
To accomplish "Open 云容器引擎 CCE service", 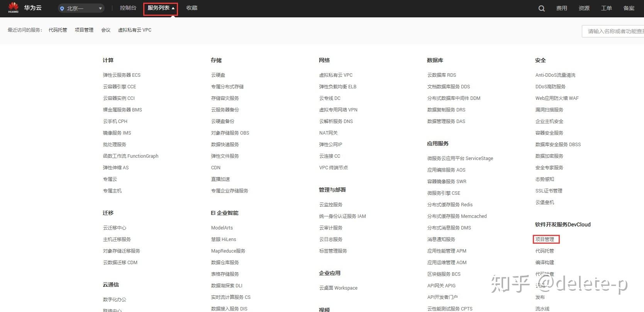I will [x=119, y=87].
